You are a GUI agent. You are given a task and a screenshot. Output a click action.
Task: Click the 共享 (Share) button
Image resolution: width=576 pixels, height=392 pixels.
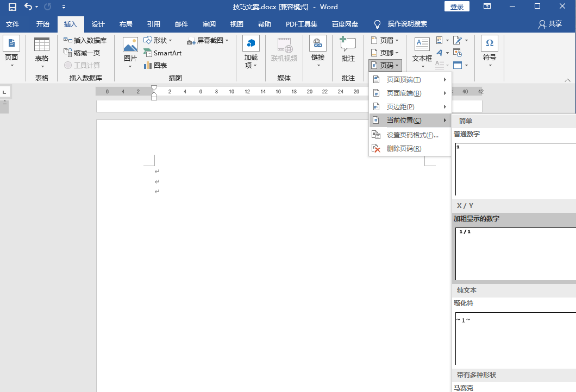point(550,24)
